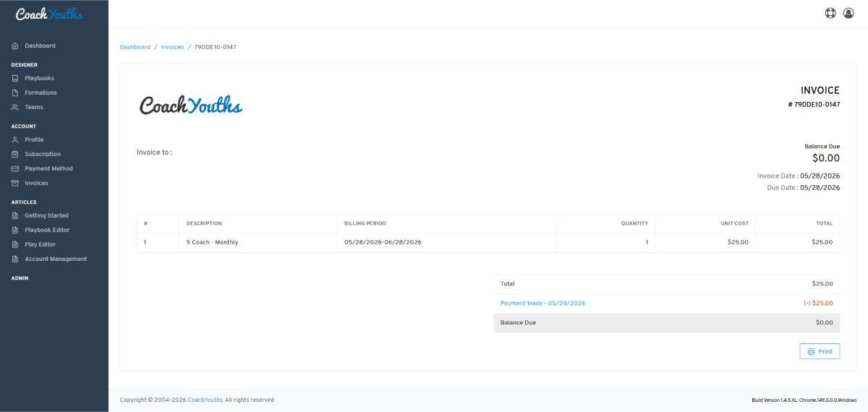Click invoice number '# 79DDE10-0147'
The image size is (868, 412).
814,105
